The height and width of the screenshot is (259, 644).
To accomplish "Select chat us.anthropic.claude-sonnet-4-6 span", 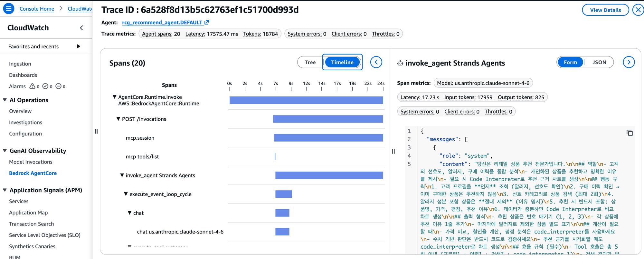I will click(x=180, y=232).
